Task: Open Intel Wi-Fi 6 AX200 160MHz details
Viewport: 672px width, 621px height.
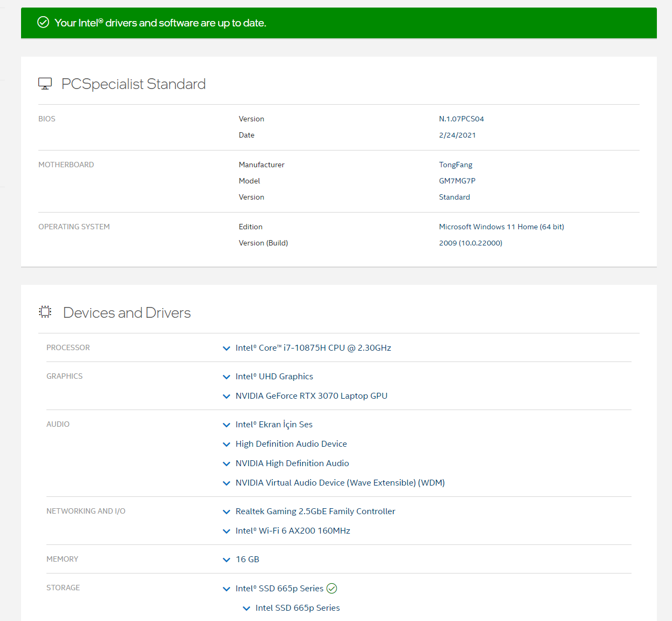Action: pyautogui.click(x=293, y=531)
